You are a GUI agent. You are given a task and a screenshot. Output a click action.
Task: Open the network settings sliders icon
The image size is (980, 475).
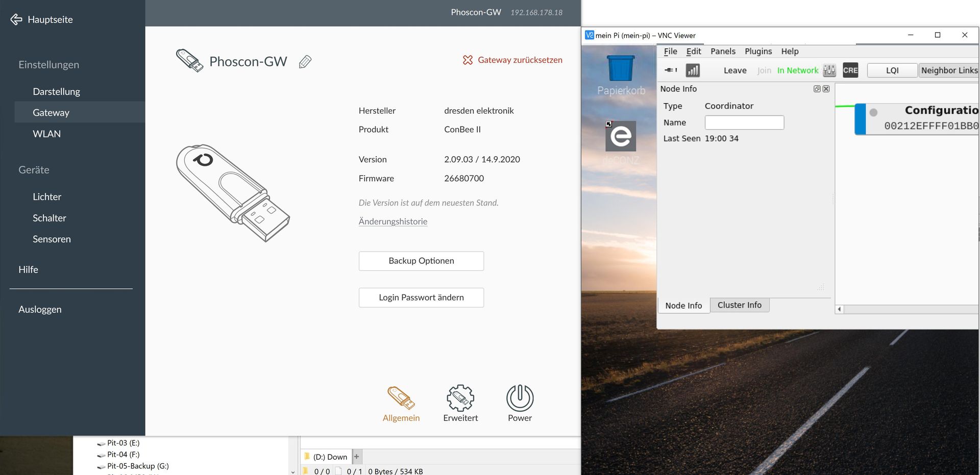click(829, 70)
